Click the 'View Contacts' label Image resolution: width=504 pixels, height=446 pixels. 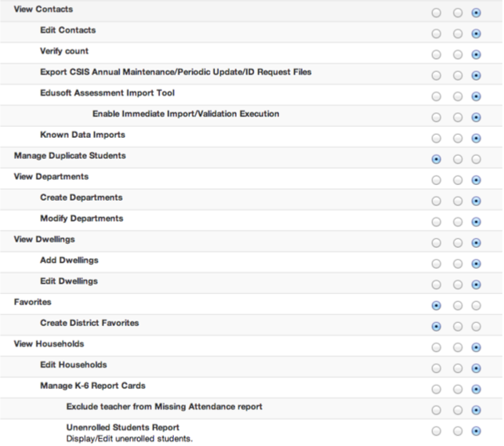point(43,9)
